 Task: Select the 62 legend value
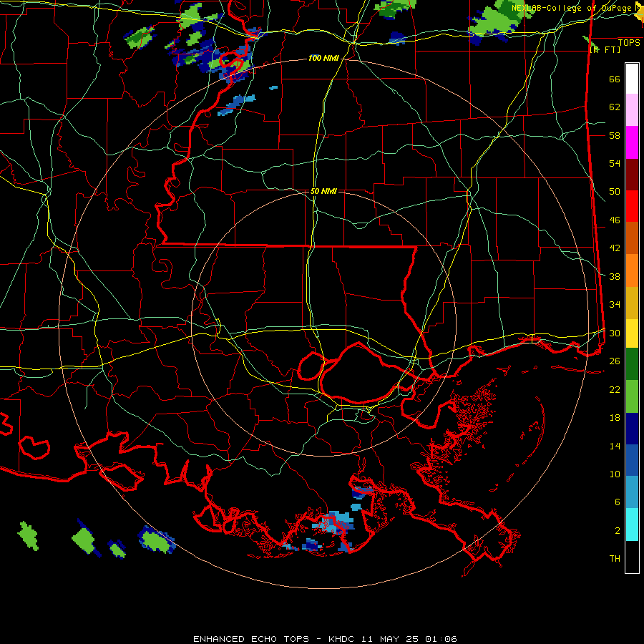click(x=615, y=107)
